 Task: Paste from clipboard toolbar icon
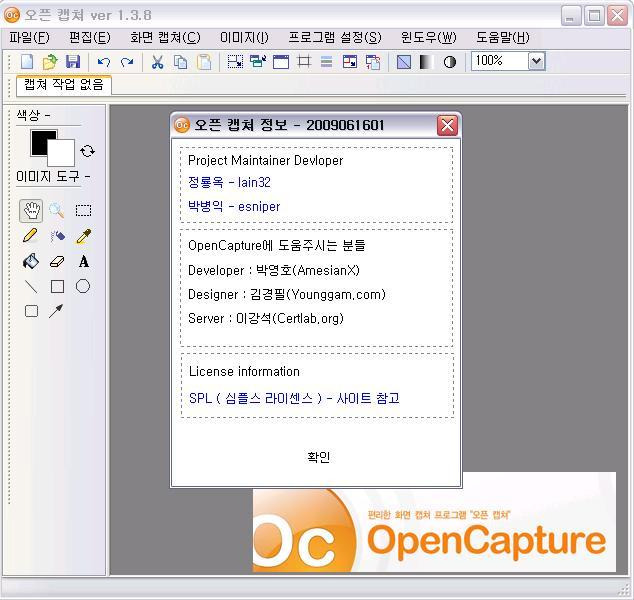[204, 62]
